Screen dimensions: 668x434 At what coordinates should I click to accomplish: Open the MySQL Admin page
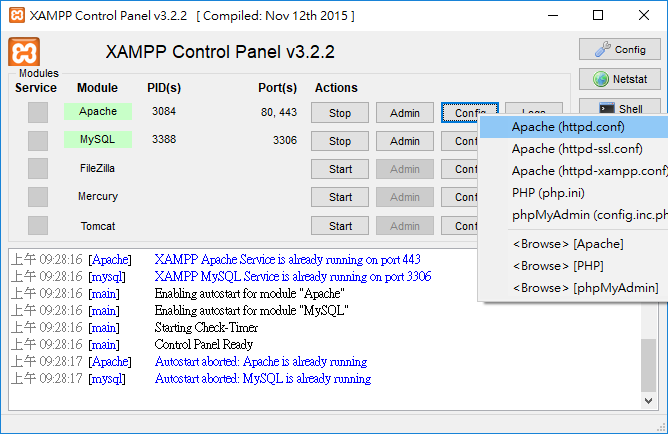click(404, 141)
